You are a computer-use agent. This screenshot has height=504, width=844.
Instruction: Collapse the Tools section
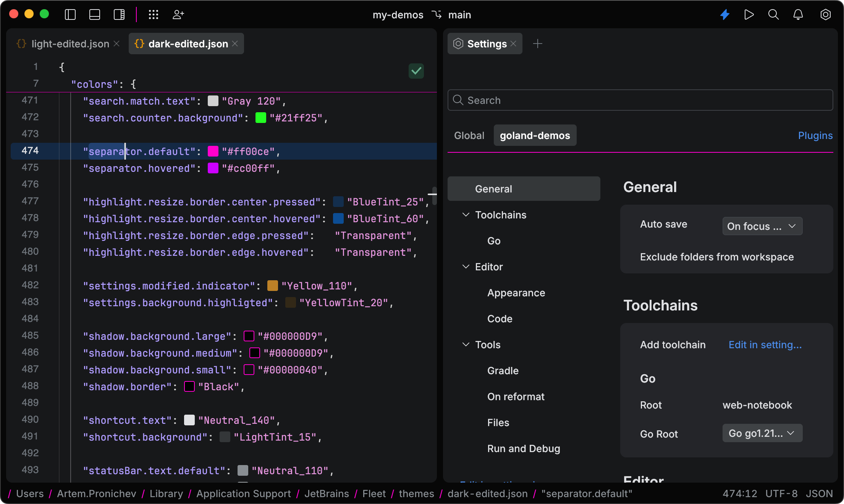click(x=466, y=344)
